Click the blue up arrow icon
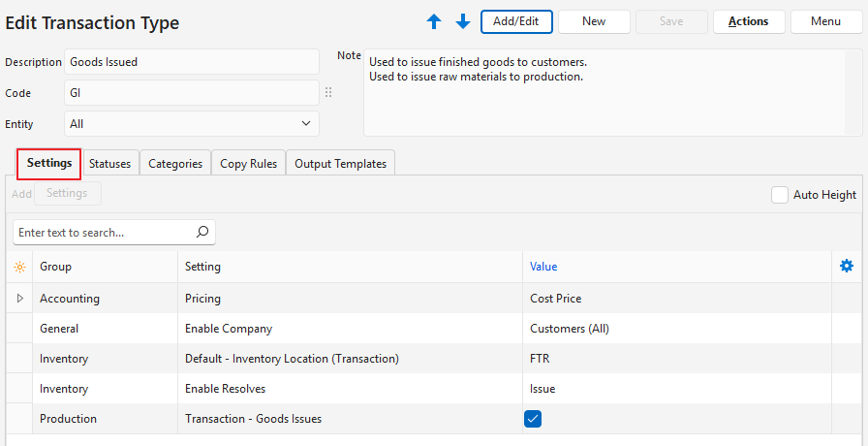The height and width of the screenshot is (446, 868). (x=434, y=21)
